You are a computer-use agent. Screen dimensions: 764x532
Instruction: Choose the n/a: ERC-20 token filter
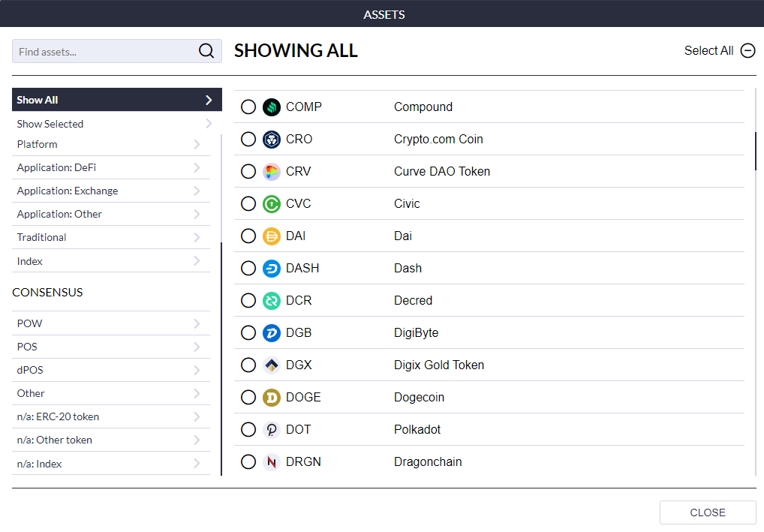111,416
